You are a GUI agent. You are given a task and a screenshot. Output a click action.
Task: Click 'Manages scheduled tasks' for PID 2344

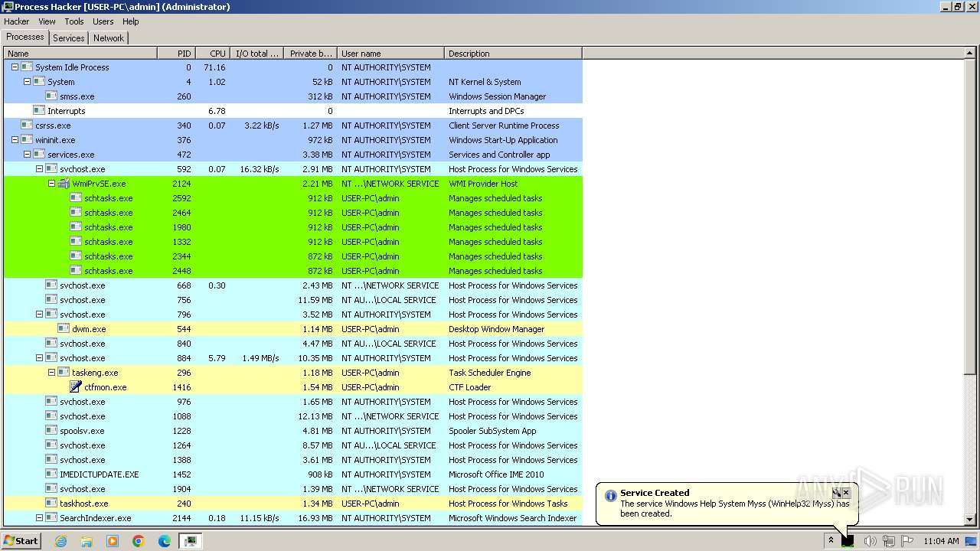click(495, 256)
